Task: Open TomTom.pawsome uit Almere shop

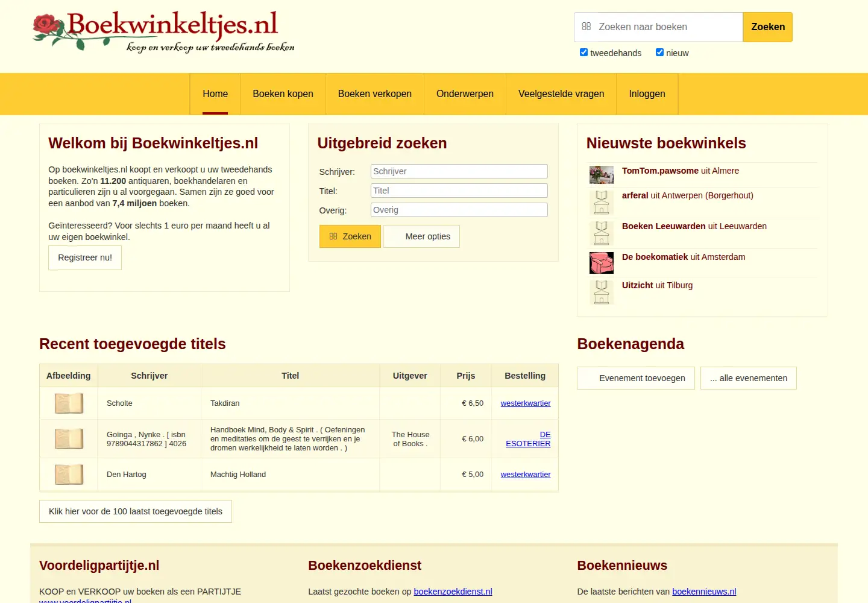Action: tap(681, 171)
